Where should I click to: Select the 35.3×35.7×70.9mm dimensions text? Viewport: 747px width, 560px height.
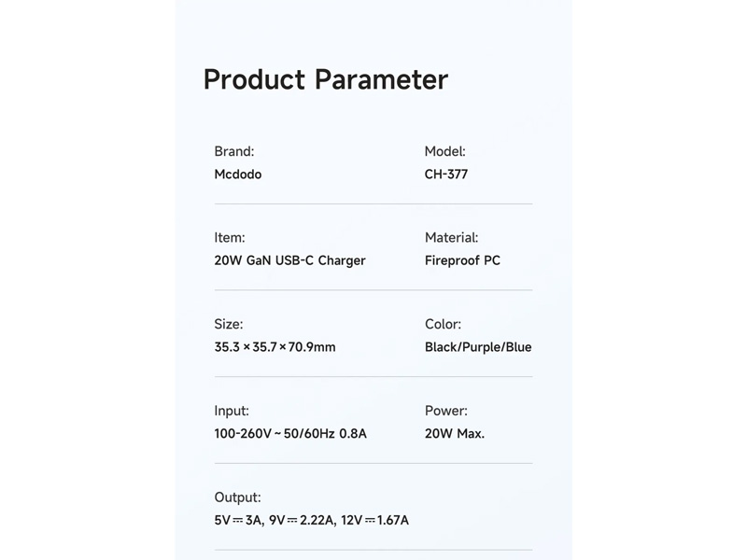275,347
